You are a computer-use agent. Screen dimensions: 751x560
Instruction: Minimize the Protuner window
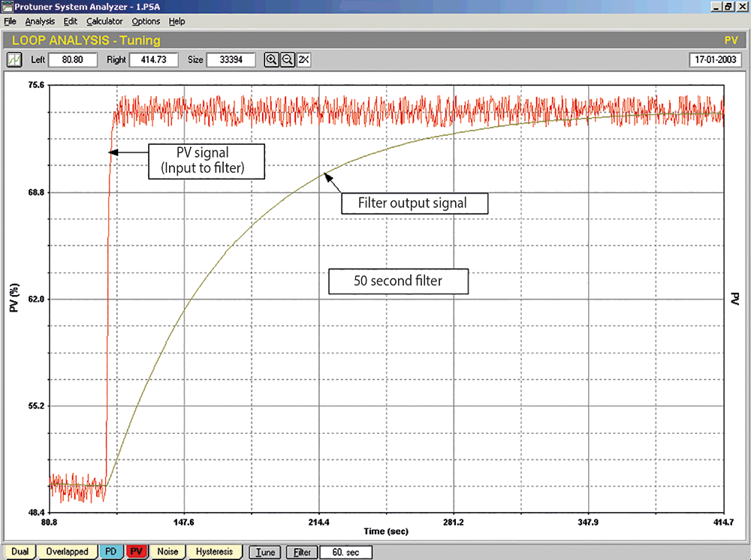(716, 7)
